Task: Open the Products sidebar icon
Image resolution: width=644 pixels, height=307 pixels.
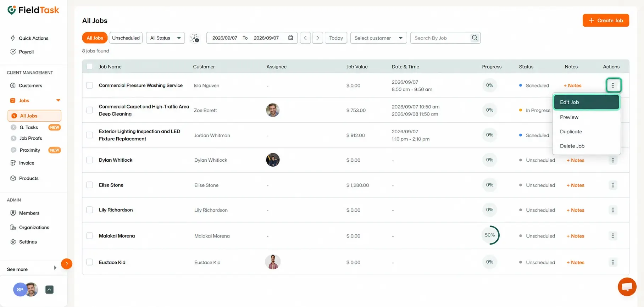Action: point(13,178)
